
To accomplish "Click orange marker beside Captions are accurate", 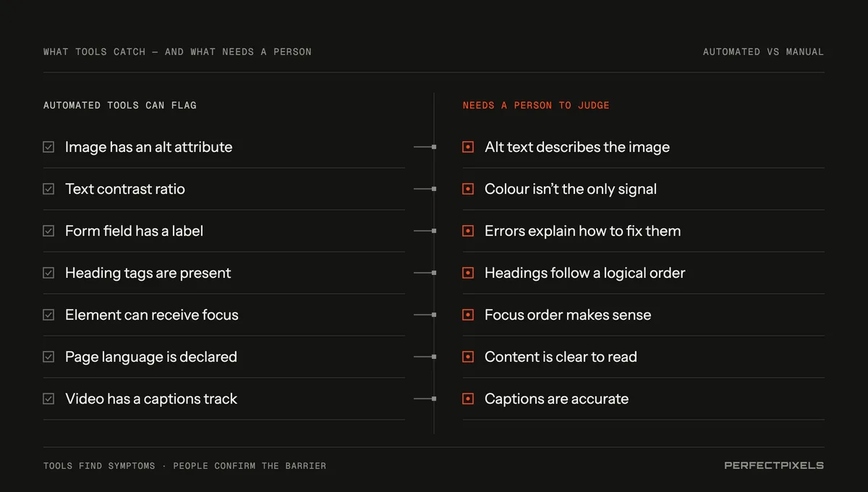I will tap(468, 399).
